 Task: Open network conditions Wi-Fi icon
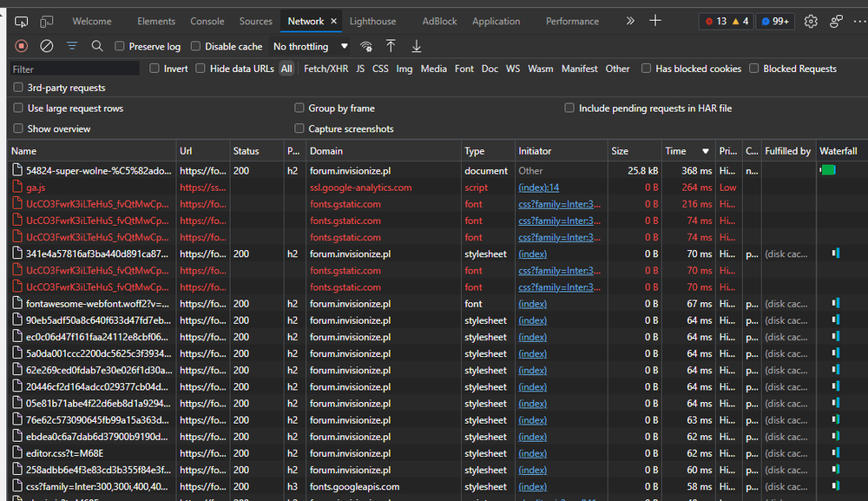(x=366, y=46)
